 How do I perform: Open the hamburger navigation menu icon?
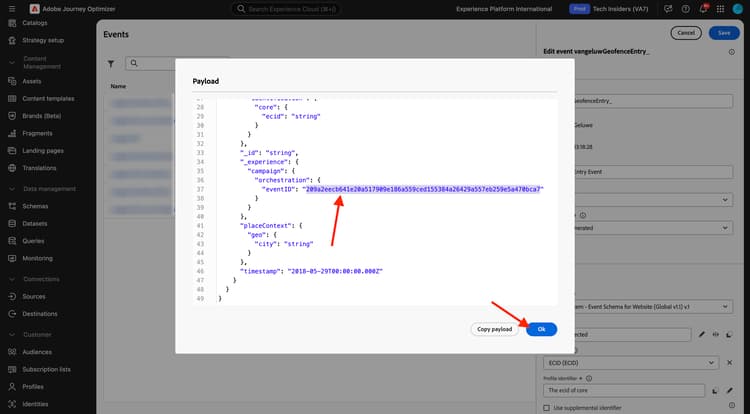click(x=12, y=9)
